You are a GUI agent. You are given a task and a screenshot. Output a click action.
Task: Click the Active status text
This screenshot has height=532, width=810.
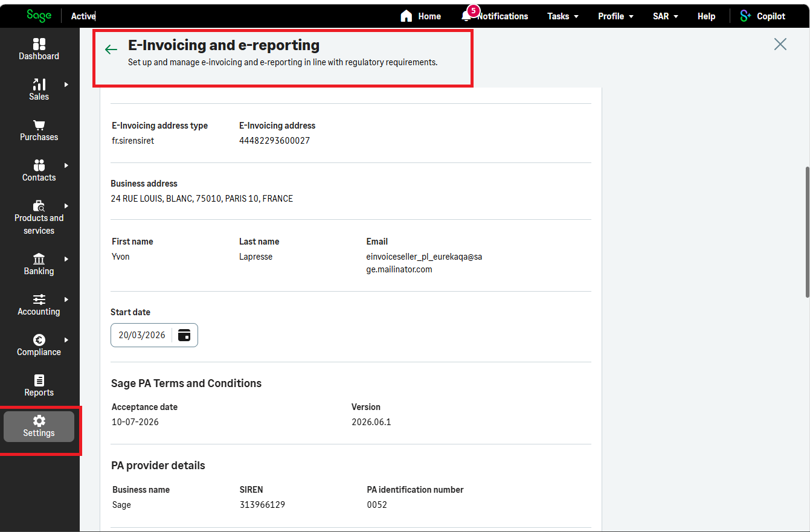pyautogui.click(x=83, y=16)
